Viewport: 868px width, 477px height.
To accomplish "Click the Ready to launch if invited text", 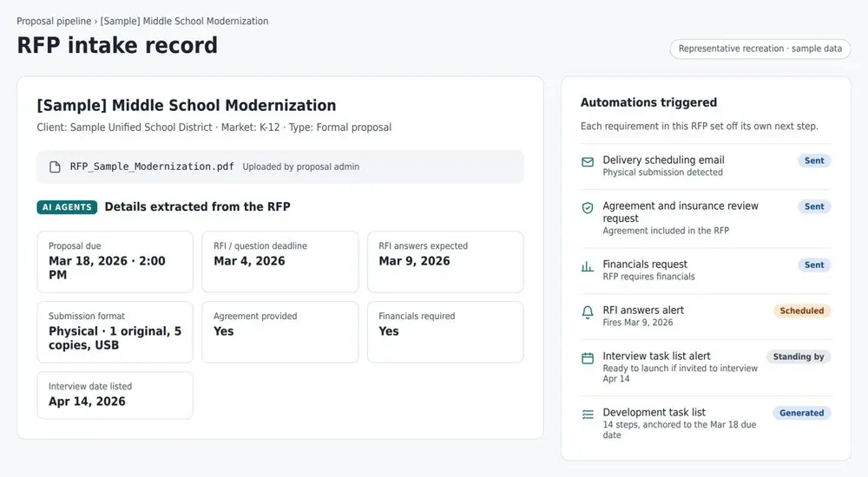I will 681,374.
